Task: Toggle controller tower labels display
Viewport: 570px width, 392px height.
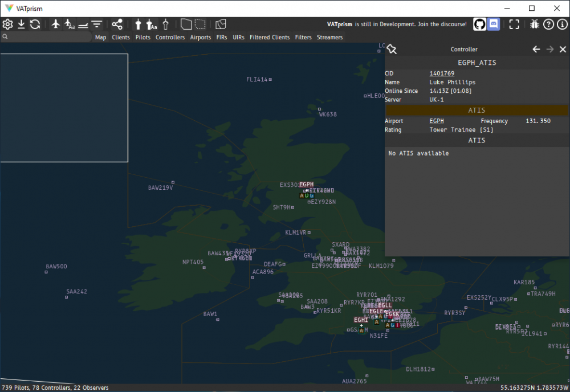Action: (x=152, y=24)
